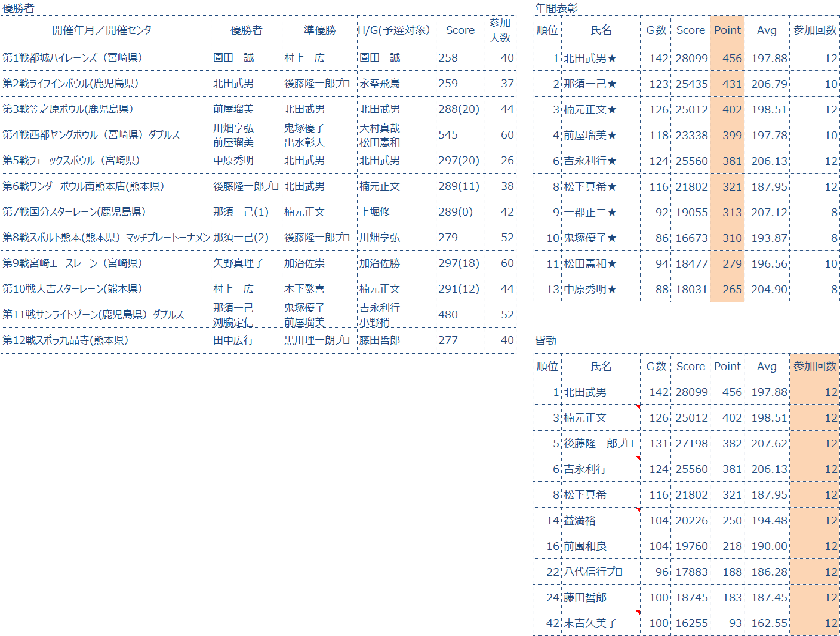Click winner 那須一己(2) cell
The image size is (840, 636).
(247, 238)
